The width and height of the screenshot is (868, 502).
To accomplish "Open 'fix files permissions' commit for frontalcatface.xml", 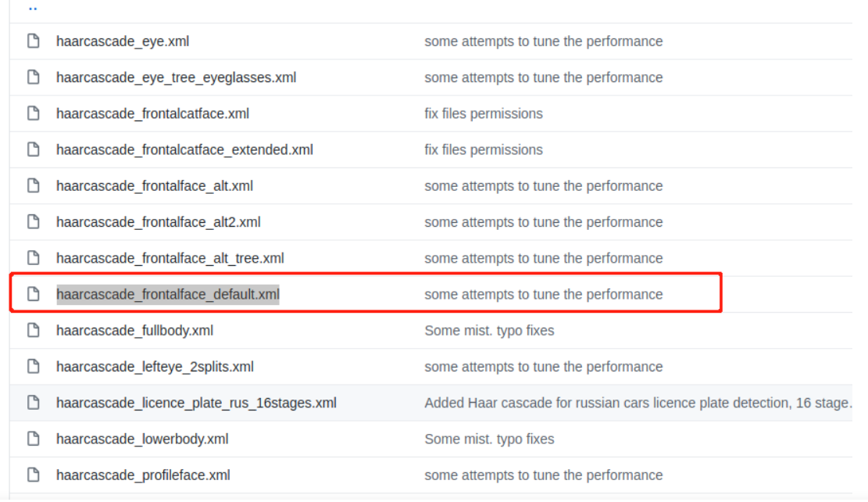I will click(x=484, y=113).
